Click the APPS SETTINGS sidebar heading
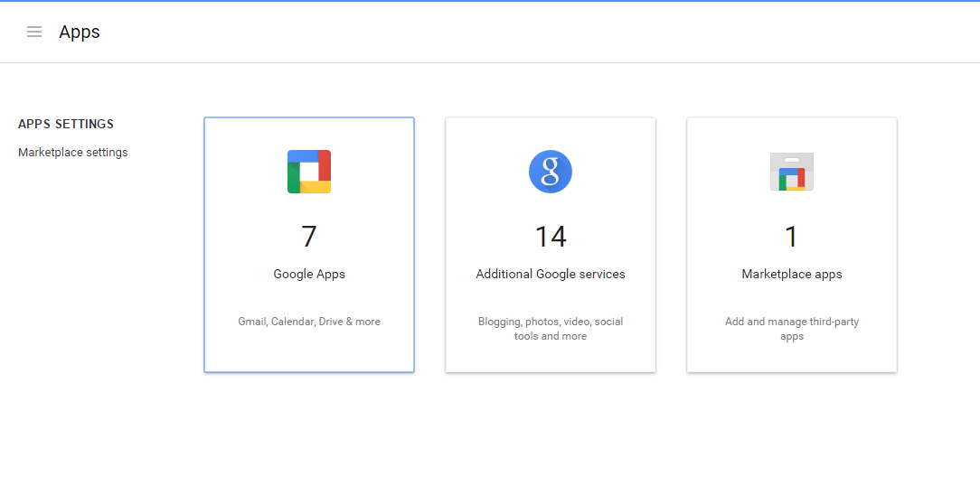 point(66,124)
